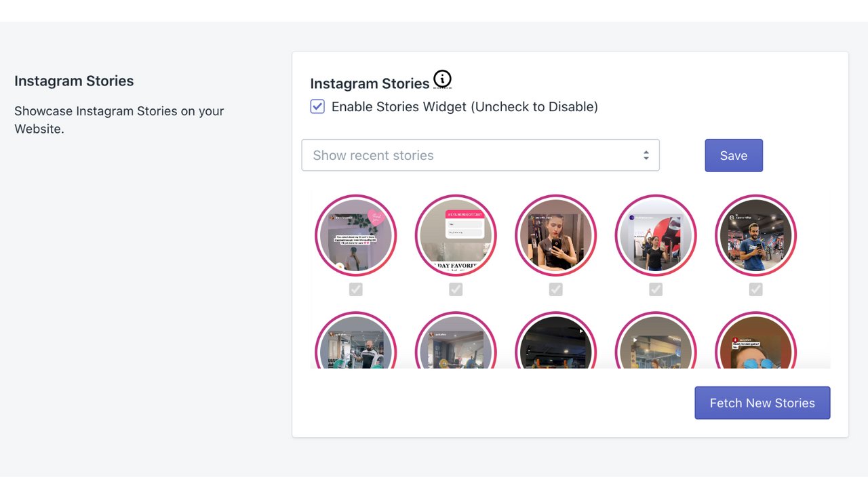Uncheck the box under the workout woman story
The height and width of the screenshot is (488, 868).
pos(656,289)
